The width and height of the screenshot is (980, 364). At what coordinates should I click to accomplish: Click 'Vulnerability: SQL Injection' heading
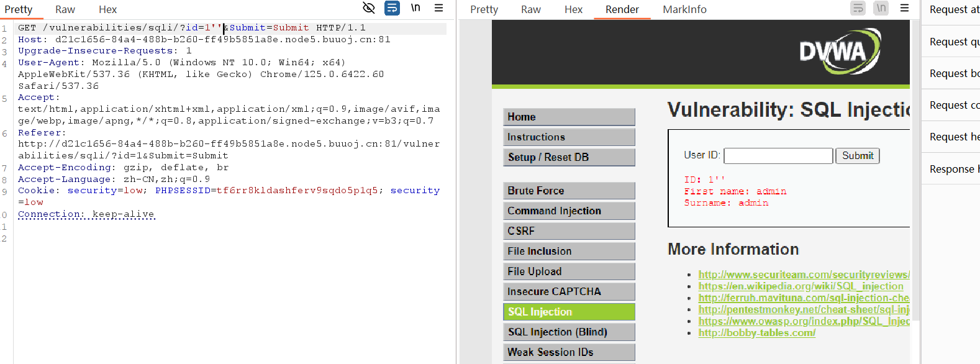[789, 109]
